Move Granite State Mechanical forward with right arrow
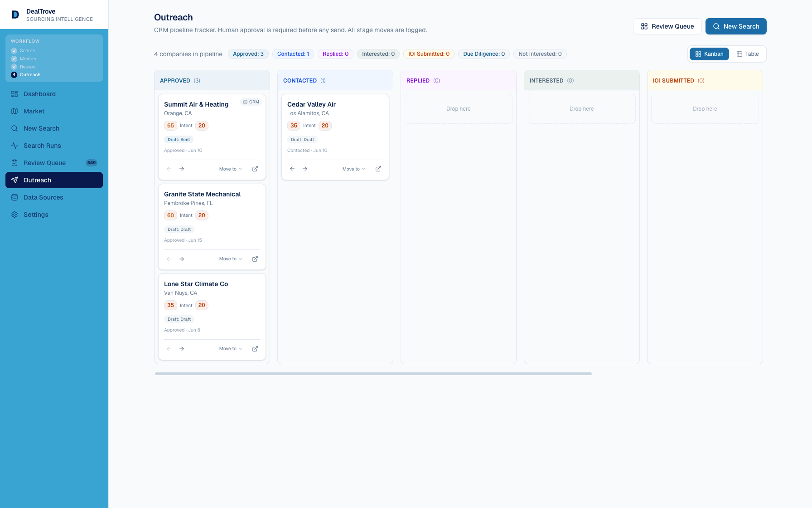 [x=182, y=259]
